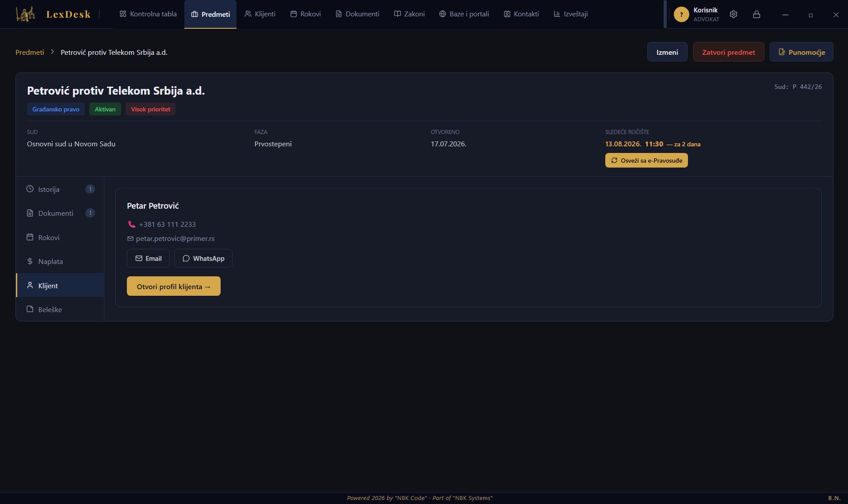The width and height of the screenshot is (848, 504).
Task: Open the Klijenti top navigation tab
Action: pyautogui.click(x=260, y=14)
